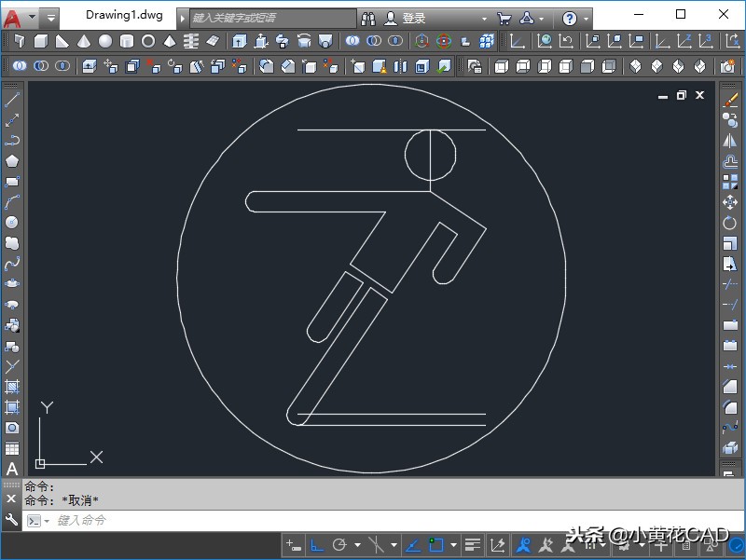This screenshot has height=560, width=746.
Task: Click the Move tool in the modify toolbar
Action: pos(730,202)
